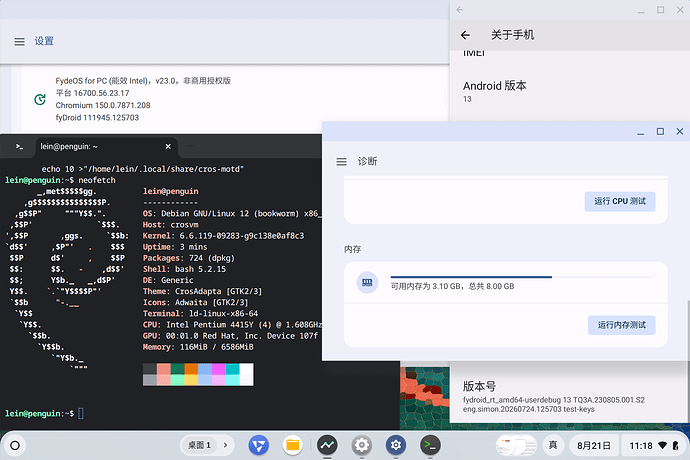Open the grey gear Settings icon on shelf
The height and width of the screenshot is (460, 690).
click(362, 445)
